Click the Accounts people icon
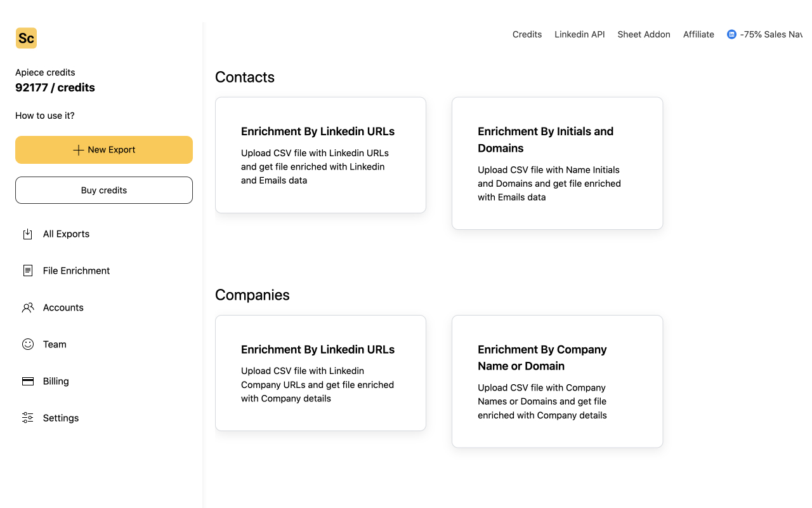Screen dimensions: 812x508 (27, 307)
